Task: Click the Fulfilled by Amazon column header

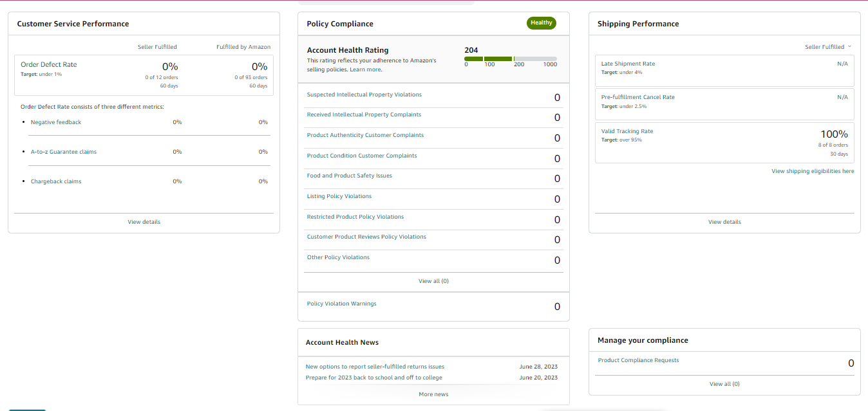Action: 243,47
